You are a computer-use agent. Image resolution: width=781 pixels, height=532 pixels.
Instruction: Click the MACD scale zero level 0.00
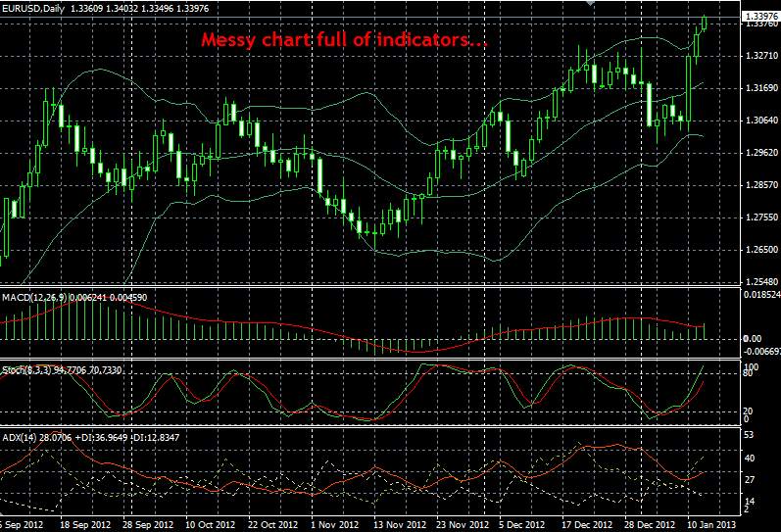(x=753, y=339)
